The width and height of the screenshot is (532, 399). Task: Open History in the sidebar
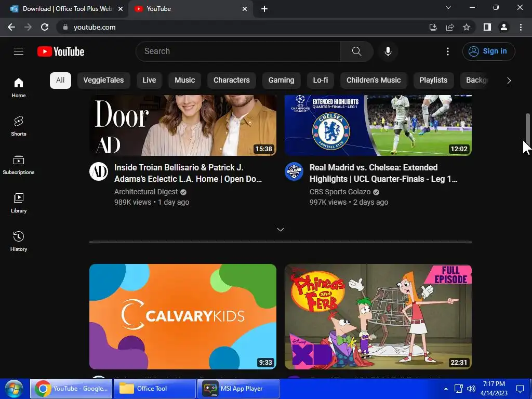click(x=19, y=241)
